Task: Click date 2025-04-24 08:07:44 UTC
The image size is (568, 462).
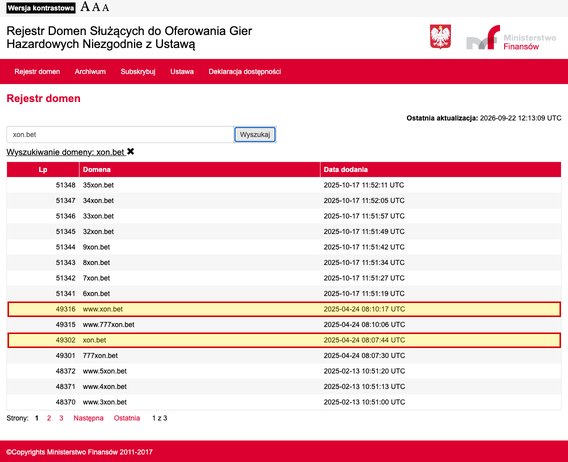Action: point(364,340)
